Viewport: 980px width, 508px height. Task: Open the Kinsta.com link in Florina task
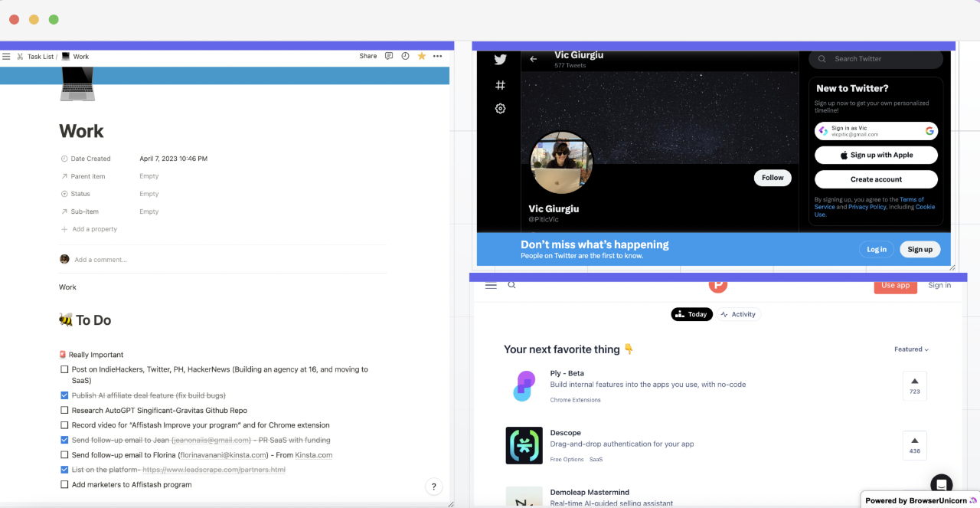[314, 455]
